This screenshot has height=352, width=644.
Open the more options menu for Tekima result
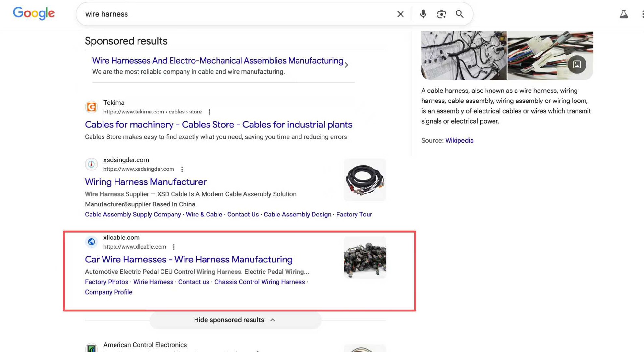coord(209,112)
